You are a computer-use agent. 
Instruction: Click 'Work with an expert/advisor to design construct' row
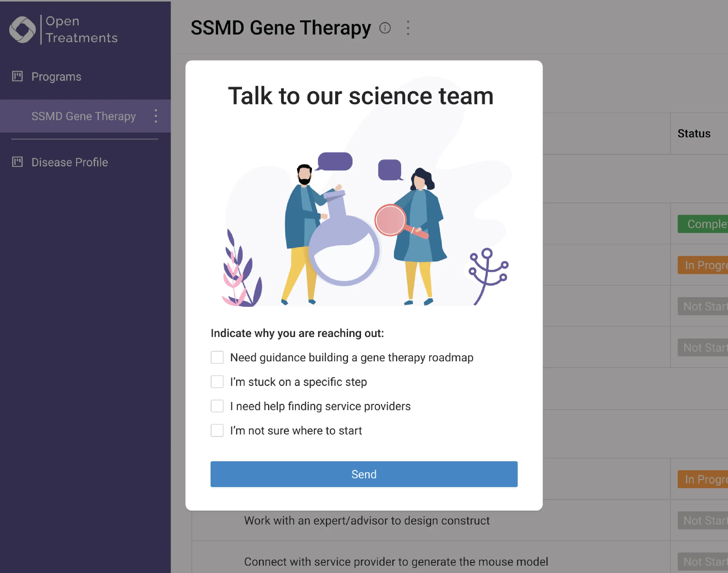click(x=367, y=520)
